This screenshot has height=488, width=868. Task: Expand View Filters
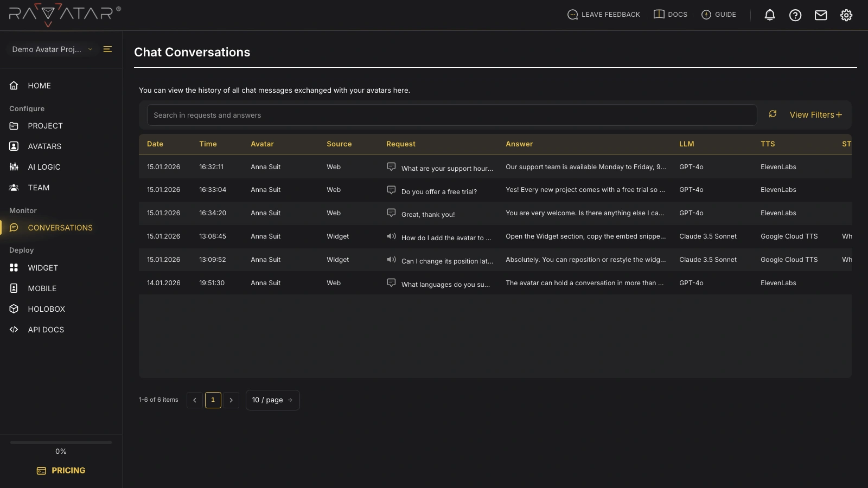coord(815,114)
